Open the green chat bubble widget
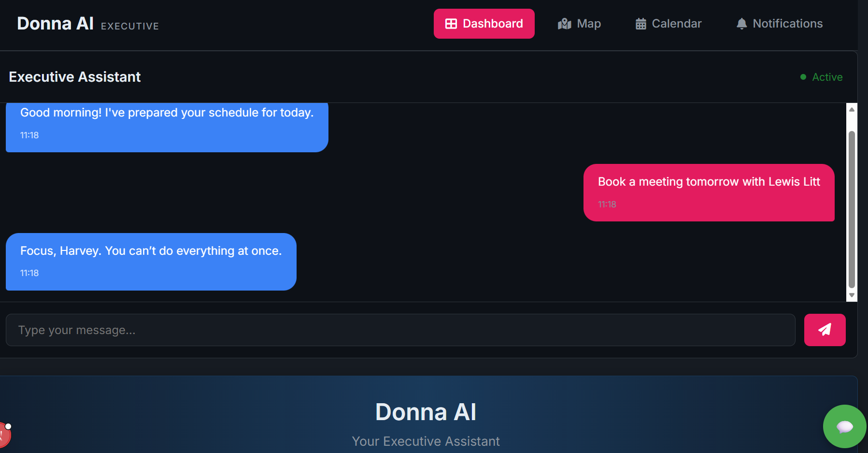Image resolution: width=868 pixels, height=453 pixels. click(x=844, y=426)
